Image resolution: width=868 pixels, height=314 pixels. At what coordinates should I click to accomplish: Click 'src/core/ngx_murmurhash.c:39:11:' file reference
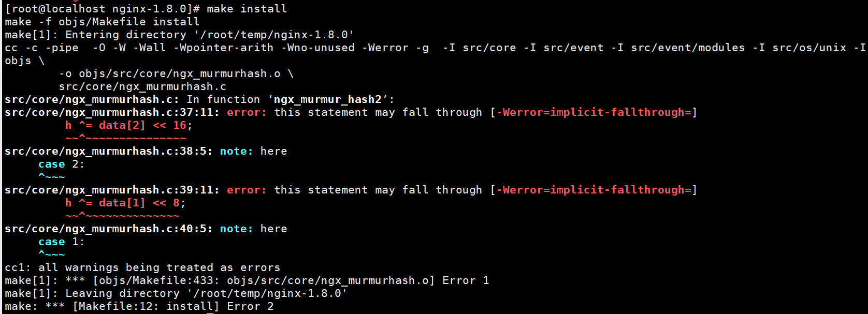[112, 190]
